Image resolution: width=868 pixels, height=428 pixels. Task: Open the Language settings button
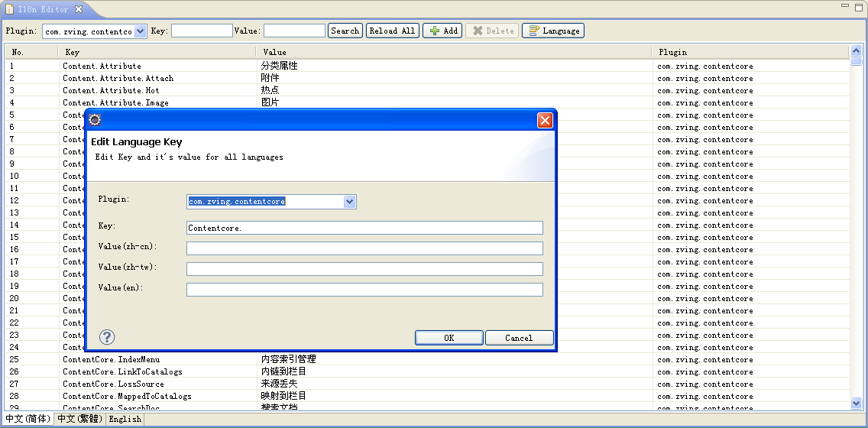tap(553, 31)
